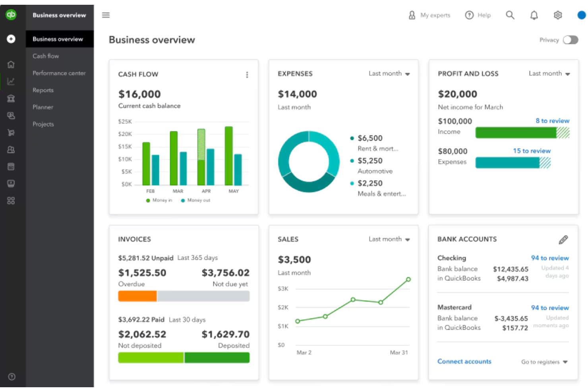Edit bank accounts with pencil icon
Screen dimensions: 588x392
click(x=563, y=239)
